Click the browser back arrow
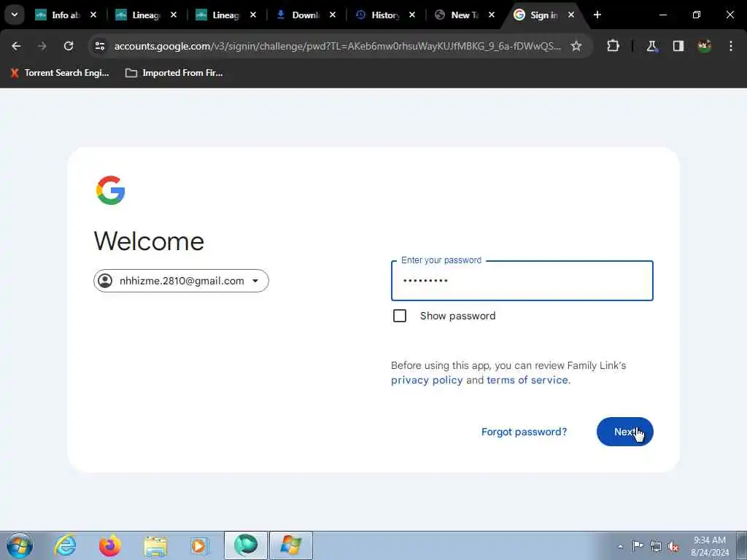This screenshot has height=560, width=747. (x=16, y=46)
